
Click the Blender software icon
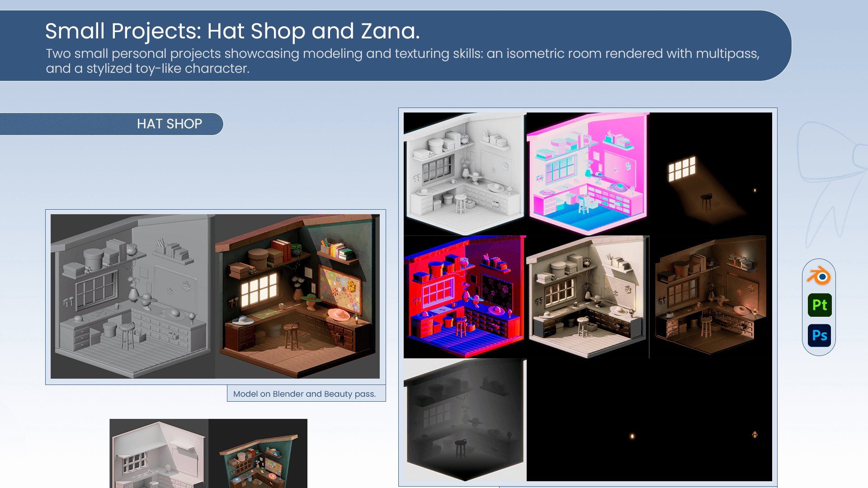pos(819,276)
